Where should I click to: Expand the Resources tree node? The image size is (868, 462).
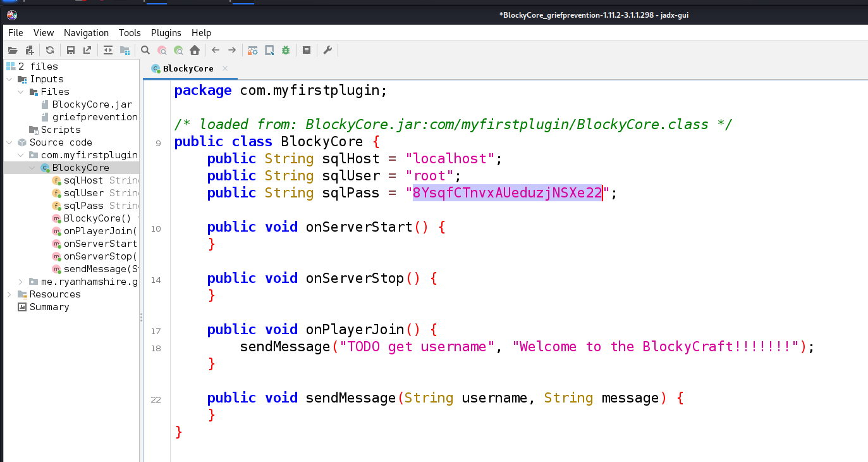10,294
